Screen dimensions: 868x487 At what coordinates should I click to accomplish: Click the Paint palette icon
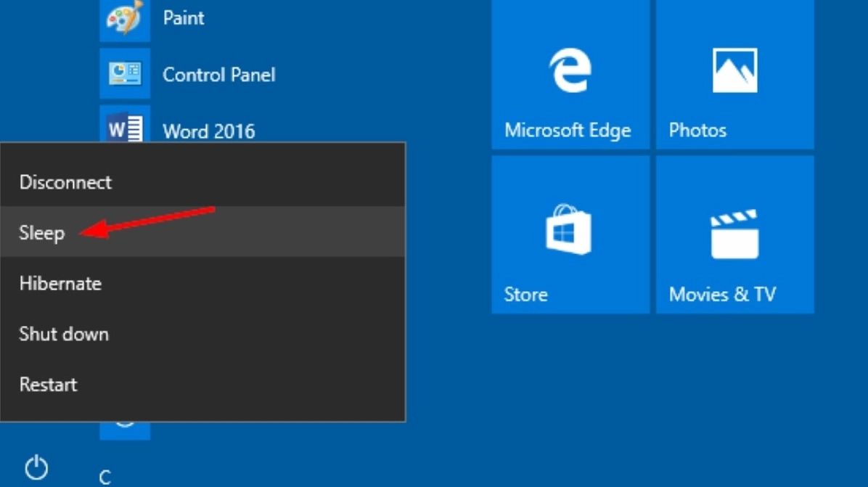[124, 18]
